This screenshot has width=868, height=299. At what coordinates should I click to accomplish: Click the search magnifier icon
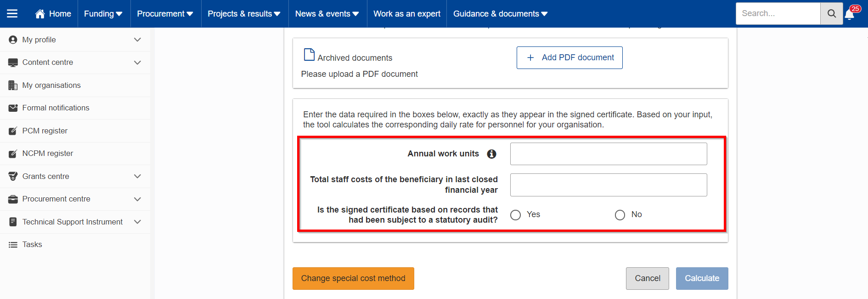pyautogui.click(x=832, y=14)
